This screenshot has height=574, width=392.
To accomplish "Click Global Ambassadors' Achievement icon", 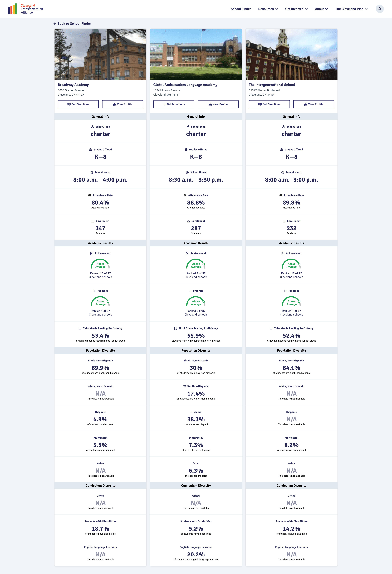I will click(x=188, y=253).
